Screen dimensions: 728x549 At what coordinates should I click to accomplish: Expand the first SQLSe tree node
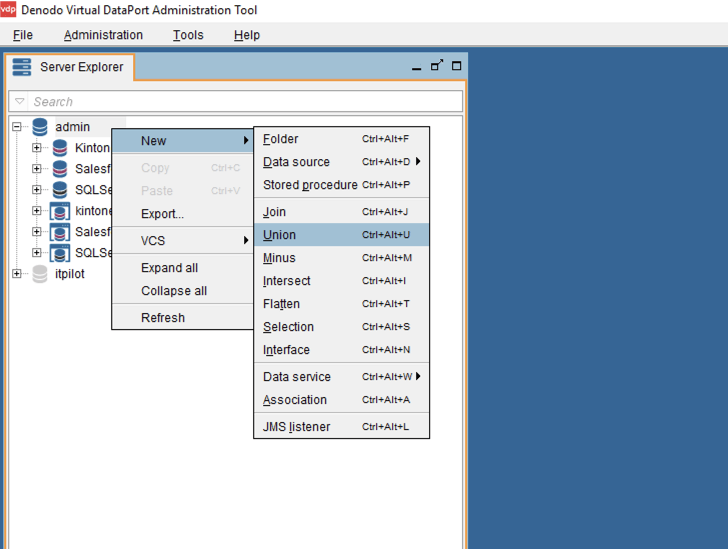pos(37,190)
